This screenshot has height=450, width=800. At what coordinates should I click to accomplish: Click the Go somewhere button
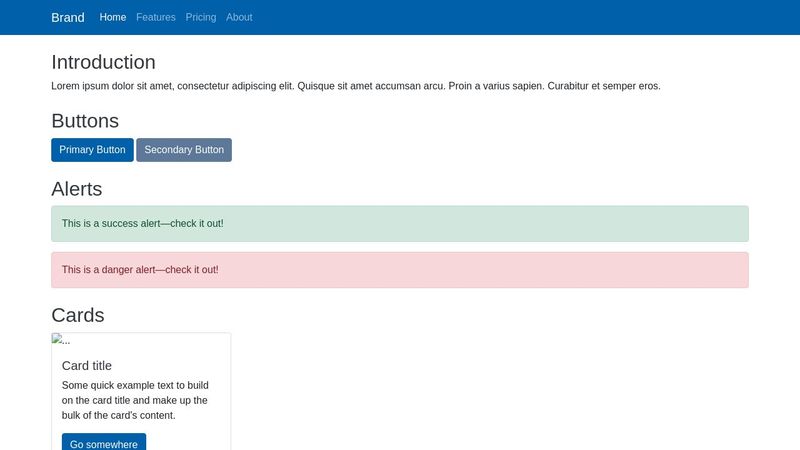[x=104, y=442]
